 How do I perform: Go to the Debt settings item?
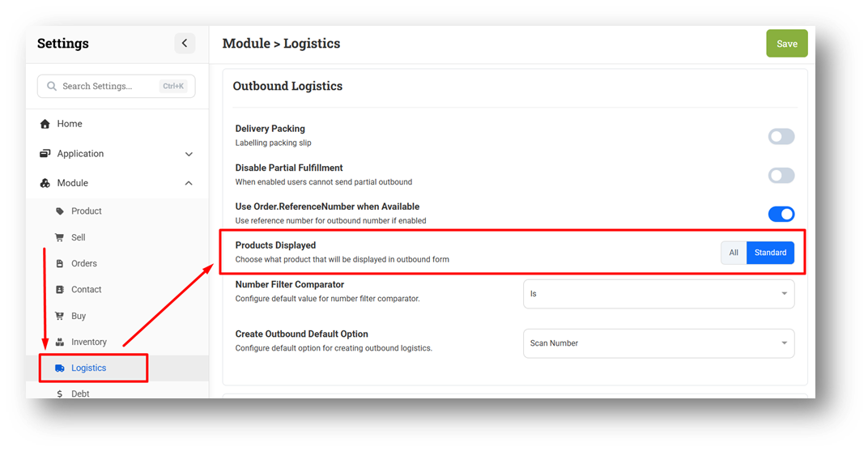[x=80, y=394]
